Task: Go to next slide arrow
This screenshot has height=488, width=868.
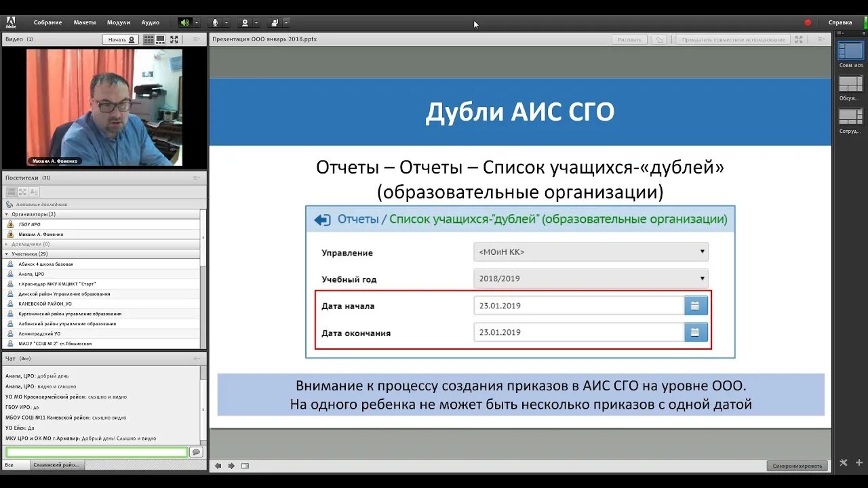Action: (231, 466)
